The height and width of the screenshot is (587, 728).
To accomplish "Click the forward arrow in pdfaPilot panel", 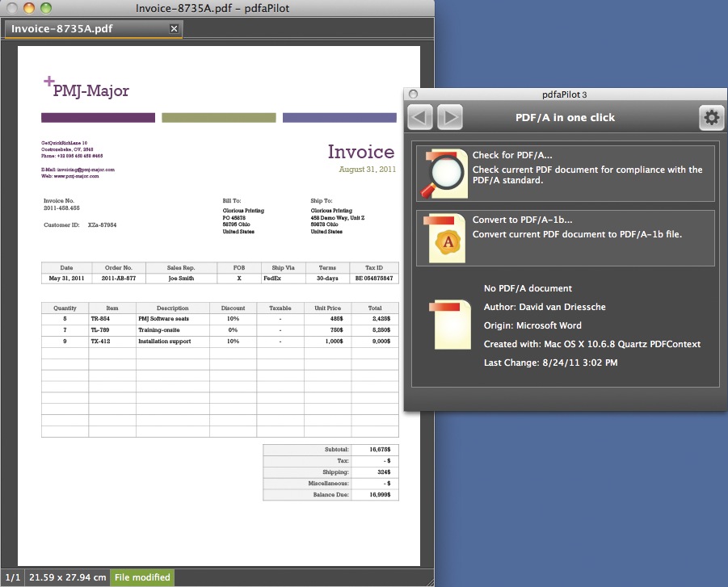I will click(x=450, y=117).
